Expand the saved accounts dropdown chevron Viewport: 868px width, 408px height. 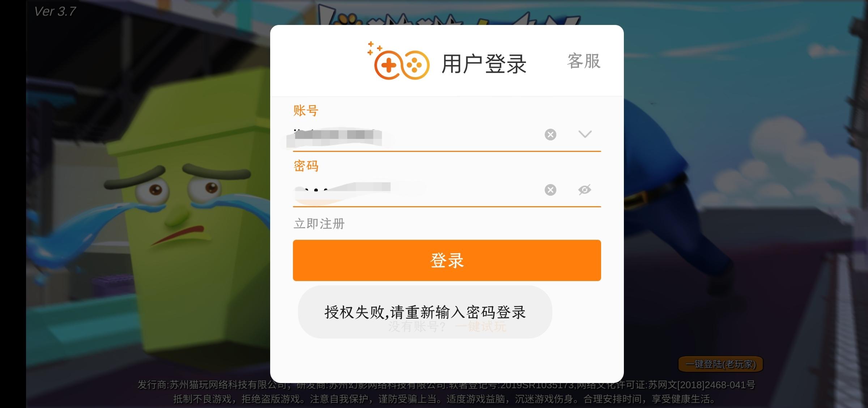pyautogui.click(x=585, y=134)
